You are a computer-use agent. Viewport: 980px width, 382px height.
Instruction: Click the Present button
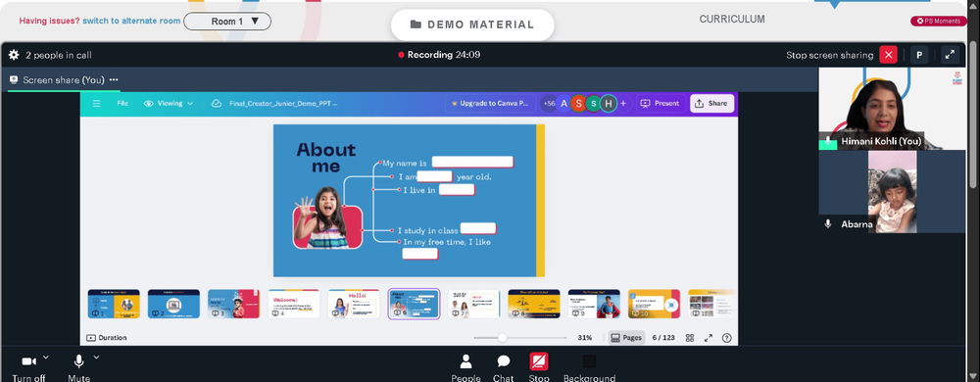tap(660, 104)
